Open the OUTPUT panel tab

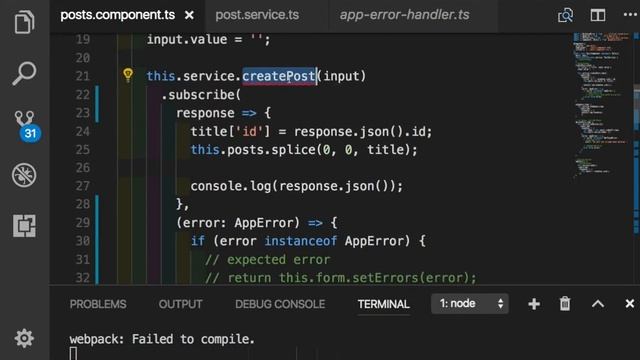180,304
